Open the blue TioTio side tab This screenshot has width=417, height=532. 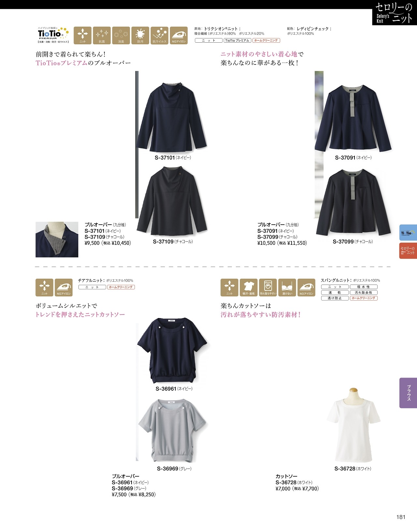tap(408, 233)
